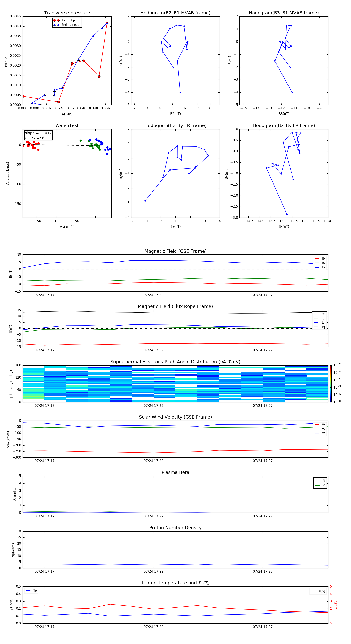Click the 10^-26 colorbar tick label

click(x=337, y=365)
